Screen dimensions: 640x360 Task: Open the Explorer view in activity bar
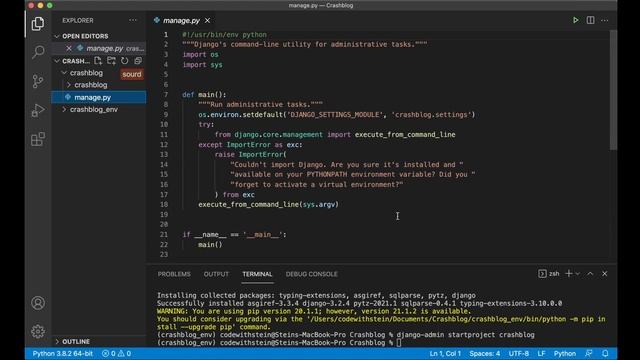coord(38,24)
